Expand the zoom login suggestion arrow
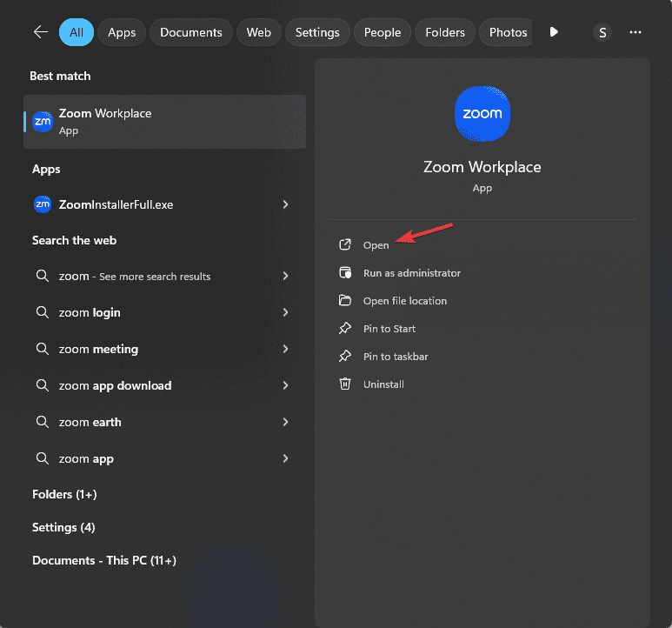This screenshot has width=672, height=628. point(286,313)
